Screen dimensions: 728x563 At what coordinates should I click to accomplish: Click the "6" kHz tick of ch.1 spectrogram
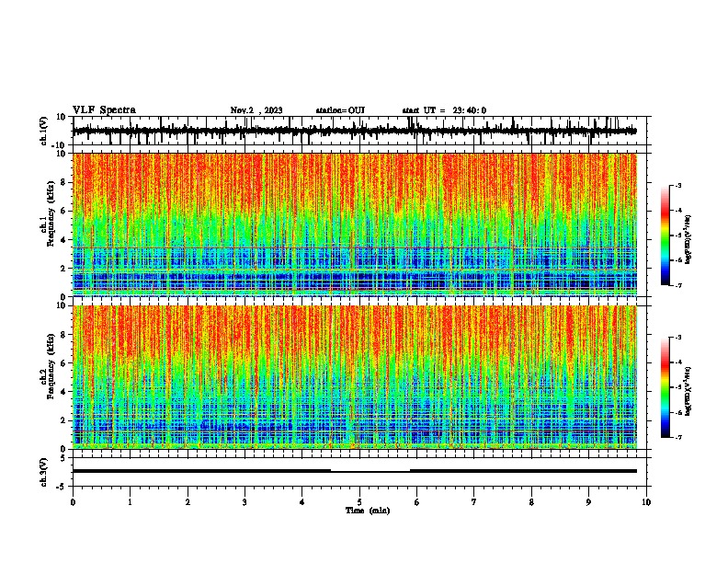pyautogui.click(x=63, y=211)
